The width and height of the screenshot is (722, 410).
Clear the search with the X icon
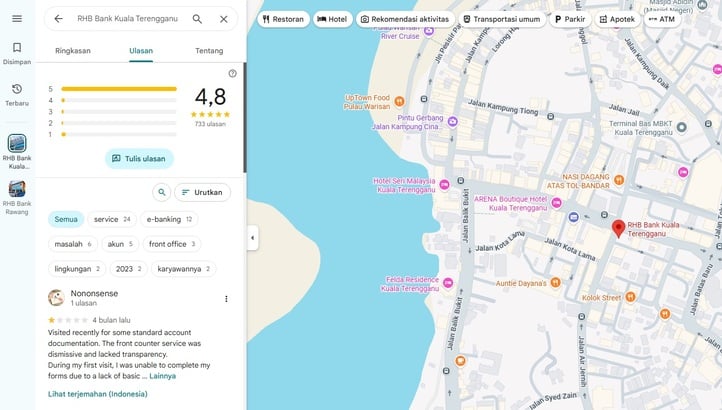[x=224, y=19]
